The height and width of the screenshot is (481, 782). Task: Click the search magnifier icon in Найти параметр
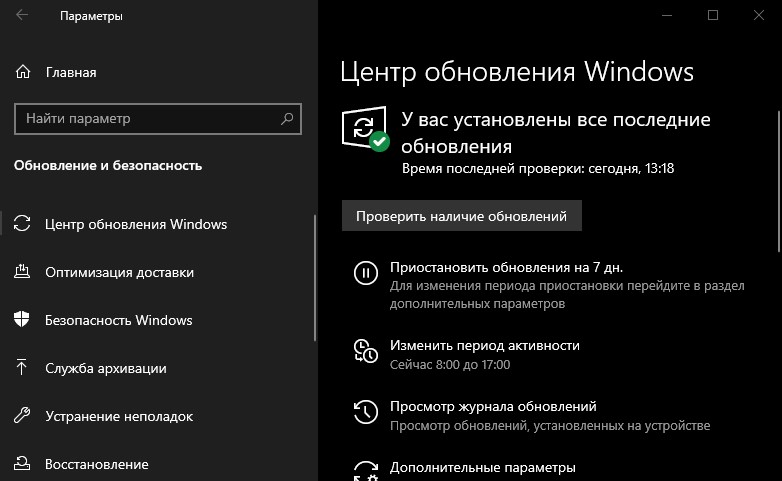[x=287, y=119]
